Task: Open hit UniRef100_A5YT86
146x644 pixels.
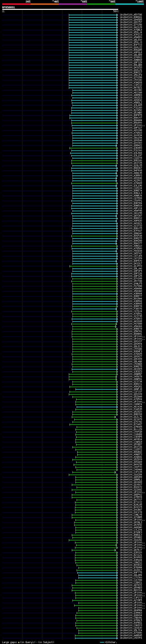Action: coord(131,15)
